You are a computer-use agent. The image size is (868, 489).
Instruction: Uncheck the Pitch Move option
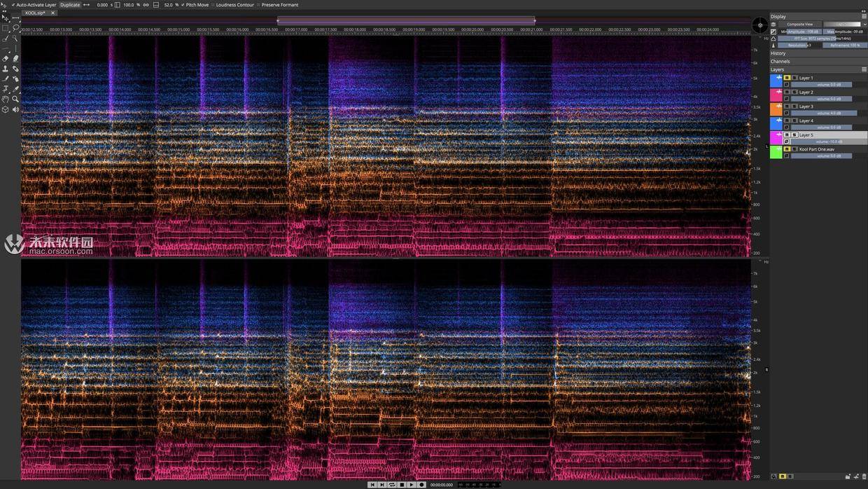coord(183,5)
